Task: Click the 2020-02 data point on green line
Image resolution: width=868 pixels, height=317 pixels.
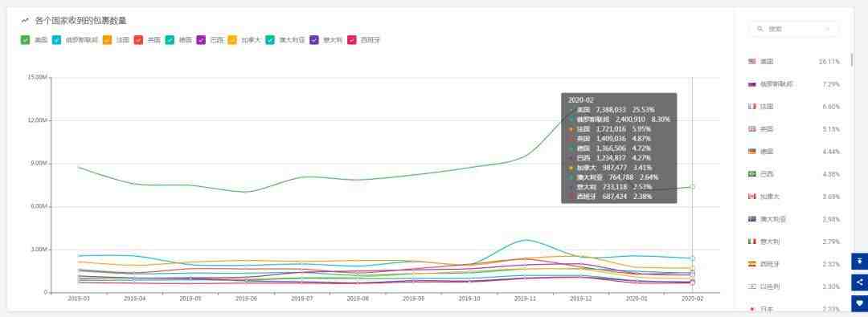Action: click(x=692, y=187)
